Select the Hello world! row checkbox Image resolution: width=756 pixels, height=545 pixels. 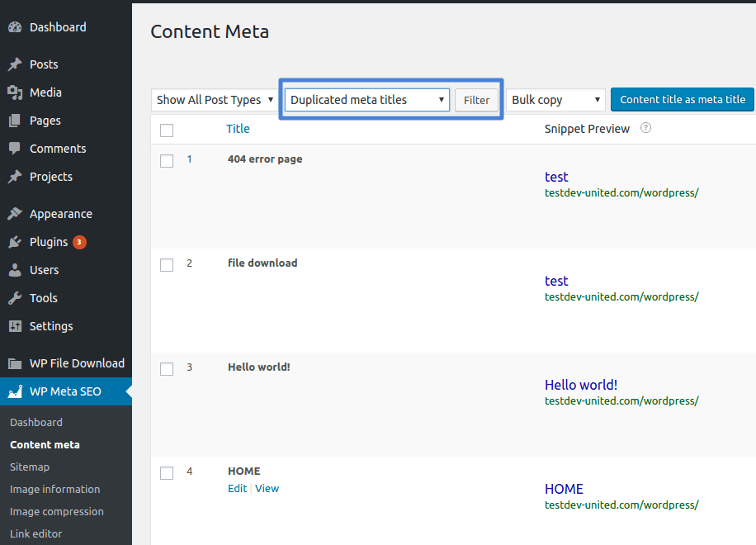click(167, 369)
